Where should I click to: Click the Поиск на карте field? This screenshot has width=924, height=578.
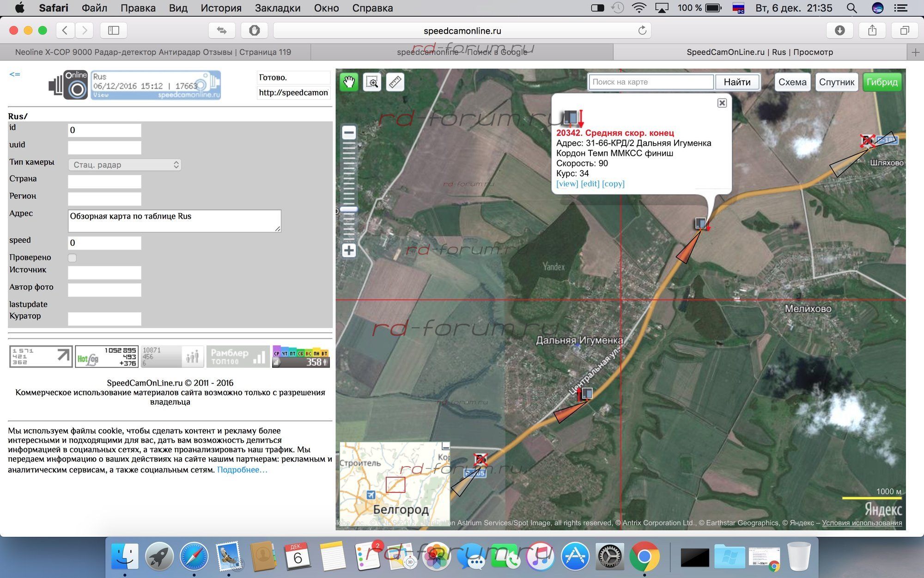(x=651, y=82)
